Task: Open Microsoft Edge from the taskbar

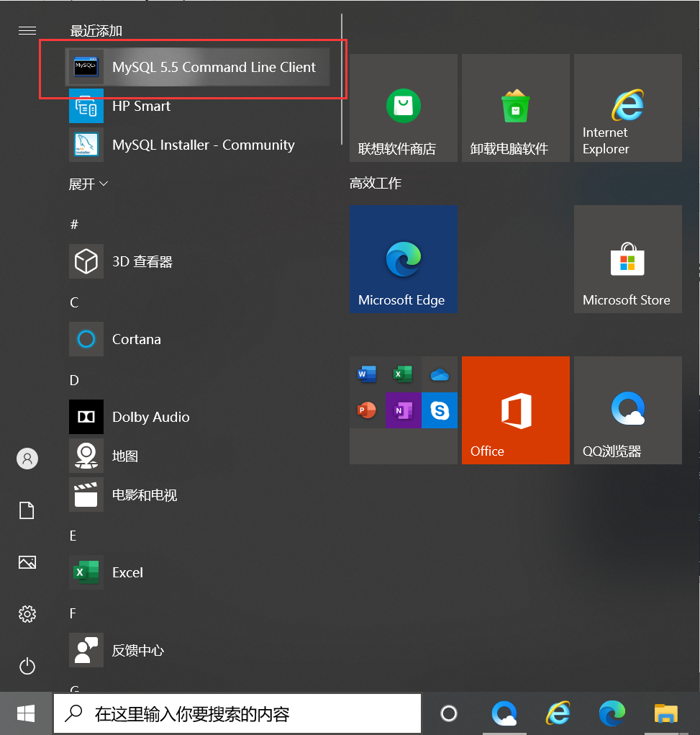Action: click(612, 713)
